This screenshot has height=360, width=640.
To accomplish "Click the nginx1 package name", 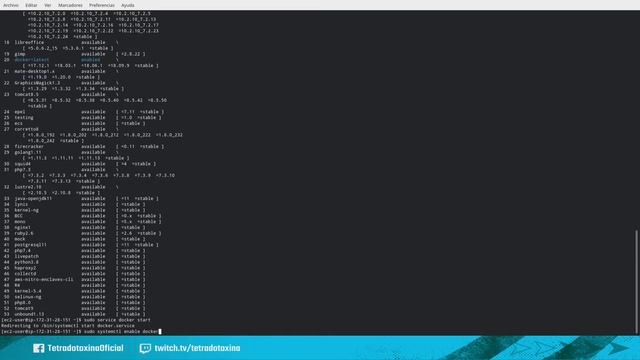I will pos(22,227).
